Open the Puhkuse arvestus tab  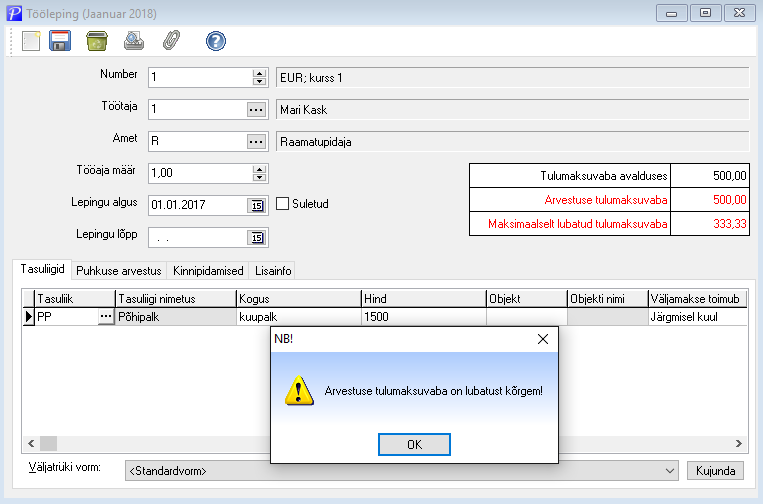pos(119,271)
